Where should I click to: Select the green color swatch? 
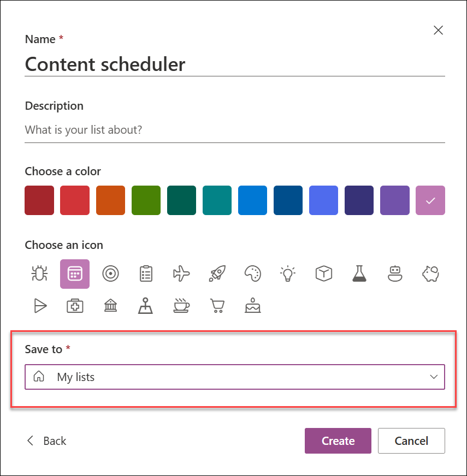(x=146, y=200)
